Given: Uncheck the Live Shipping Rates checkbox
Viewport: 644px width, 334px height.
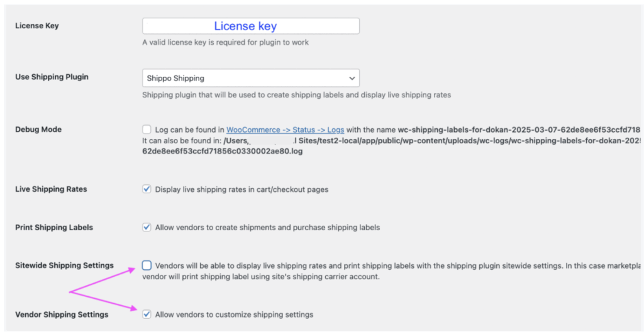Looking at the screenshot, I should click(147, 189).
